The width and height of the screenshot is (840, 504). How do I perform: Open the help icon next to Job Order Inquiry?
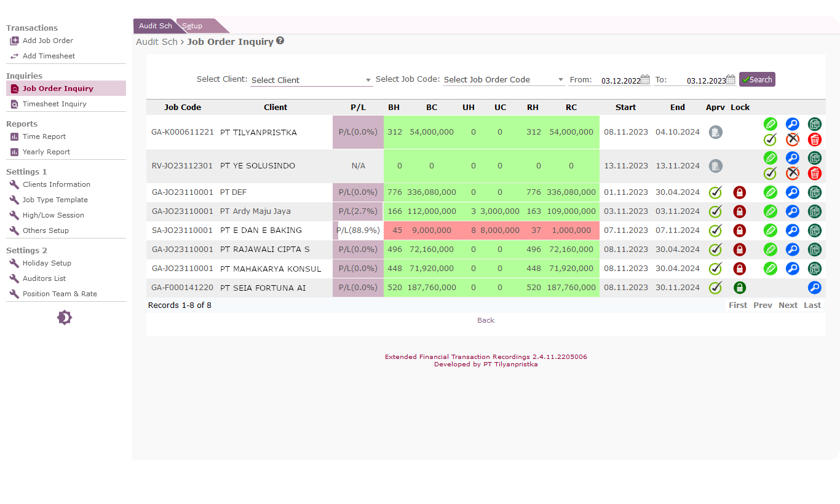[x=280, y=41]
